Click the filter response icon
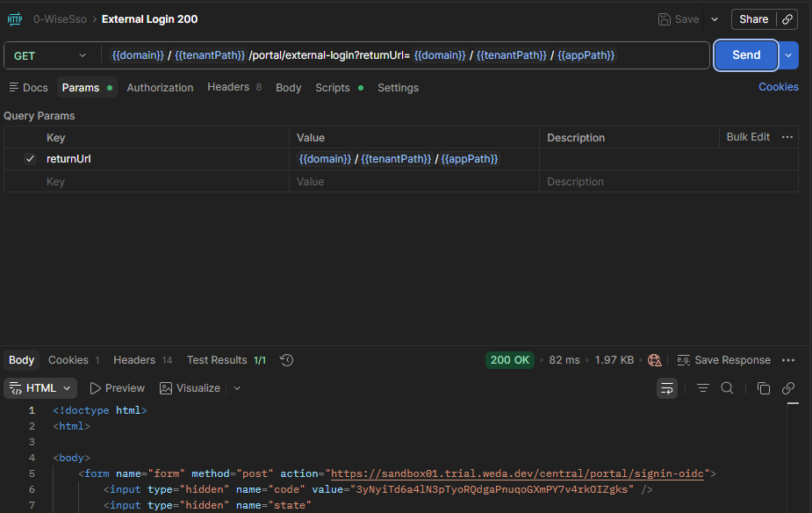Image resolution: width=812 pixels, height=513 pixels. pos(703,388)
